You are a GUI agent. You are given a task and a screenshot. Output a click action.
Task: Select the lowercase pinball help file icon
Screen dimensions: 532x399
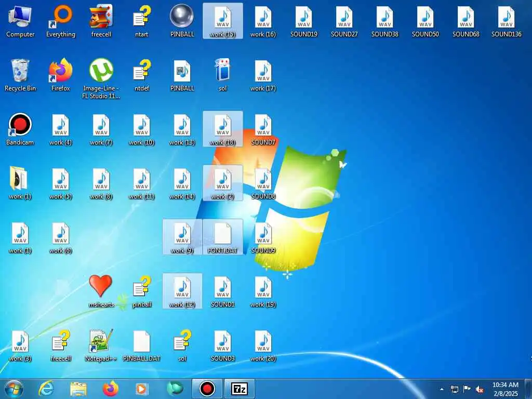pyautogui.click(x=142, y=291)
